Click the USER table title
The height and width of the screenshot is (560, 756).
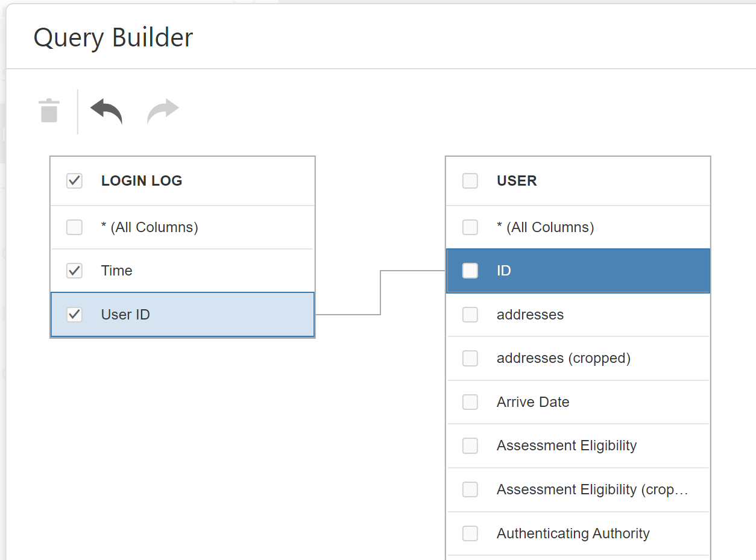[x=517, y=181]
